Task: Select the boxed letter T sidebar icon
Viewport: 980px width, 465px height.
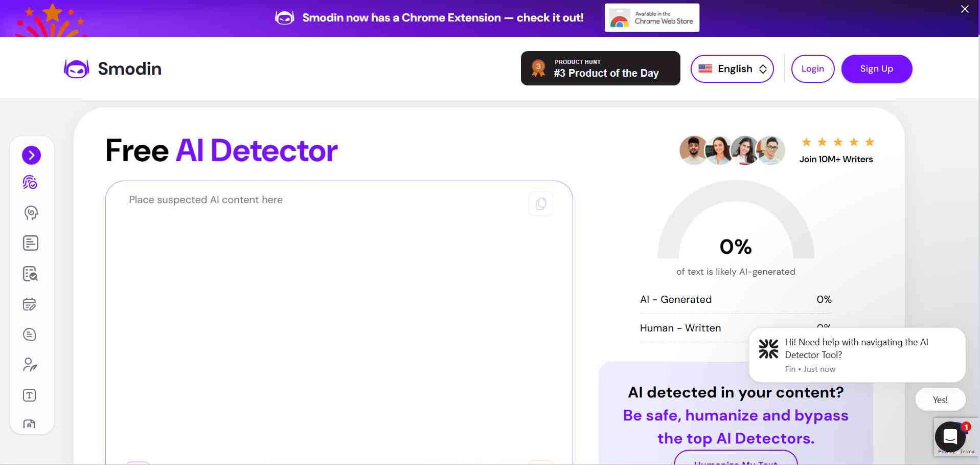Action: tap(30, 395)
